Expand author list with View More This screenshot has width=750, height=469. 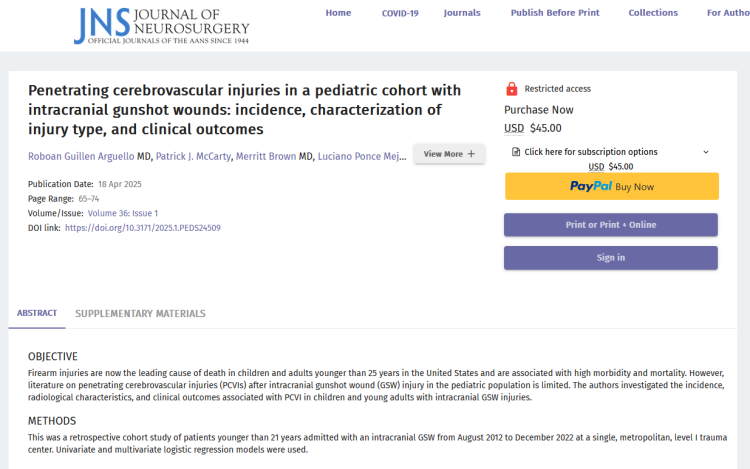[449, 154]
